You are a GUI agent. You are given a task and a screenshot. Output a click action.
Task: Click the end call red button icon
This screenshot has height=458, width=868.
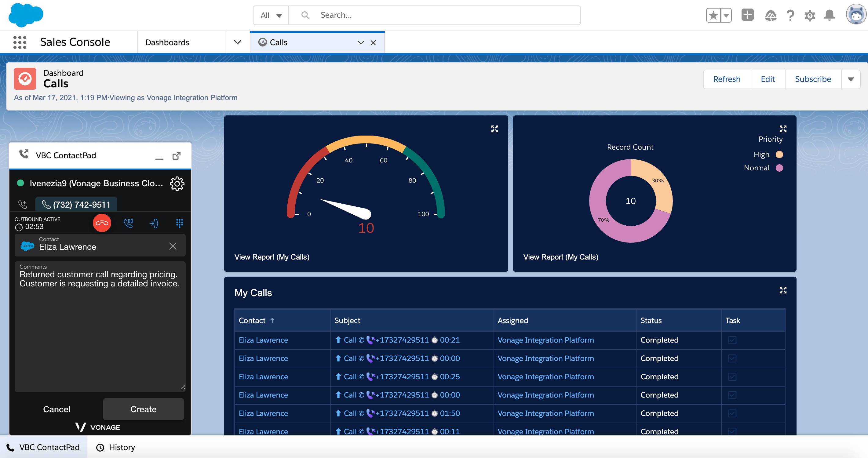102,223
